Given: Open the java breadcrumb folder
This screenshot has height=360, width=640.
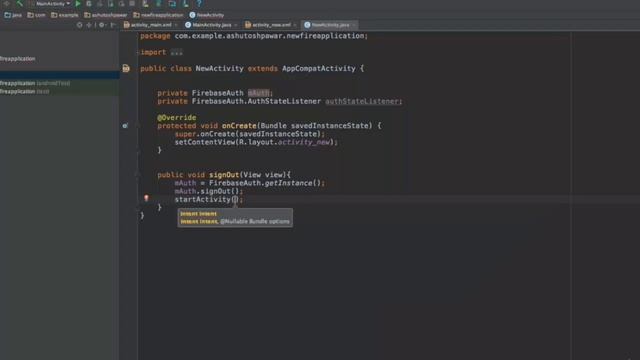Looking at the screenshot, I should (13, 15).
